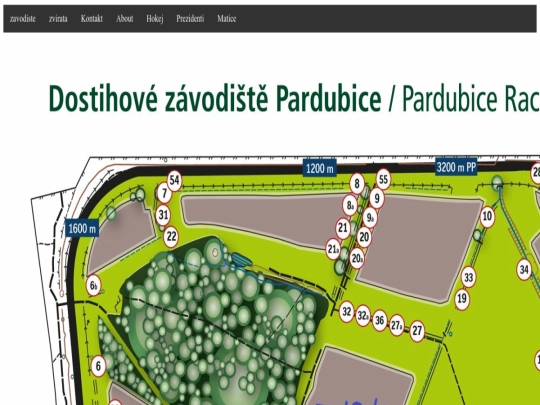Click obstacle marker 54 on the map
Screen dimensions: 540x405
click(x=175, y=180)
